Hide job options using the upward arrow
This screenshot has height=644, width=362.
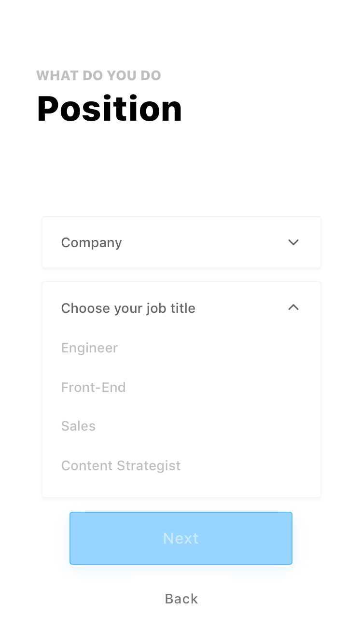[x=293, y=308]
